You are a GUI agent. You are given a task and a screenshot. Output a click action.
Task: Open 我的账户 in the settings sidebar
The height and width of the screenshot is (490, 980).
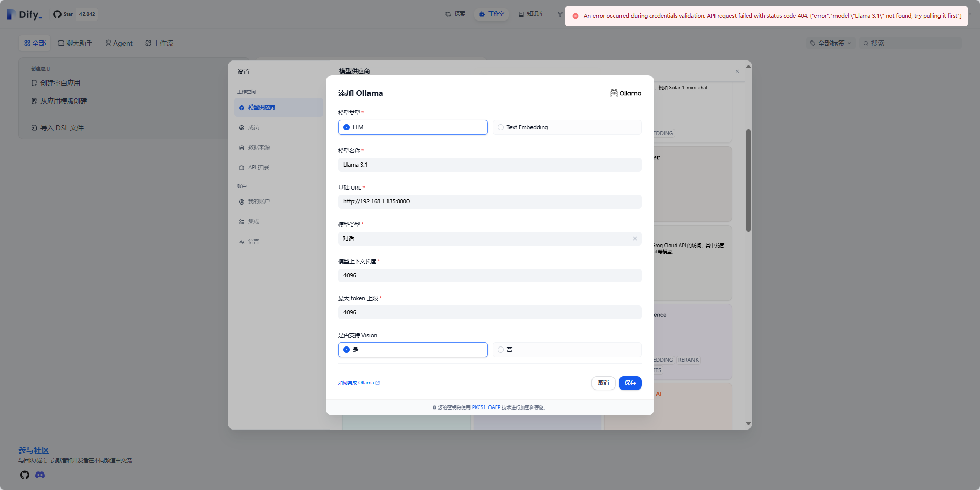click(279, 201)
